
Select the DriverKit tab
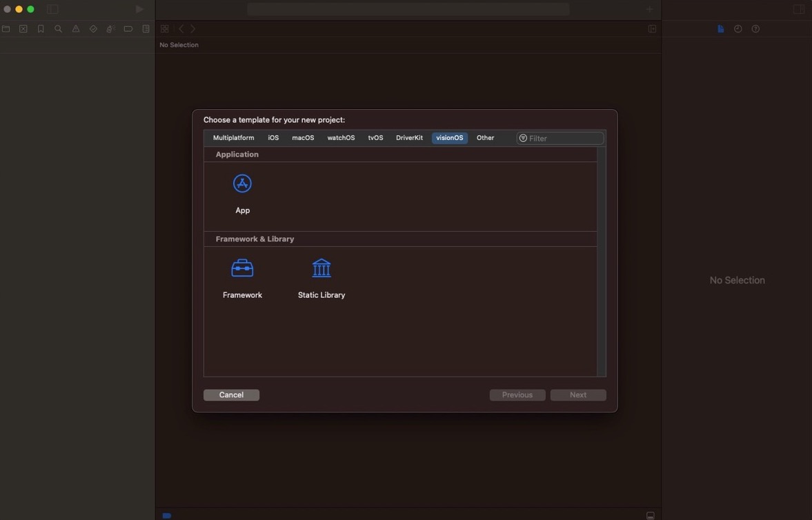pyautogui.click(x=410, y=138)
